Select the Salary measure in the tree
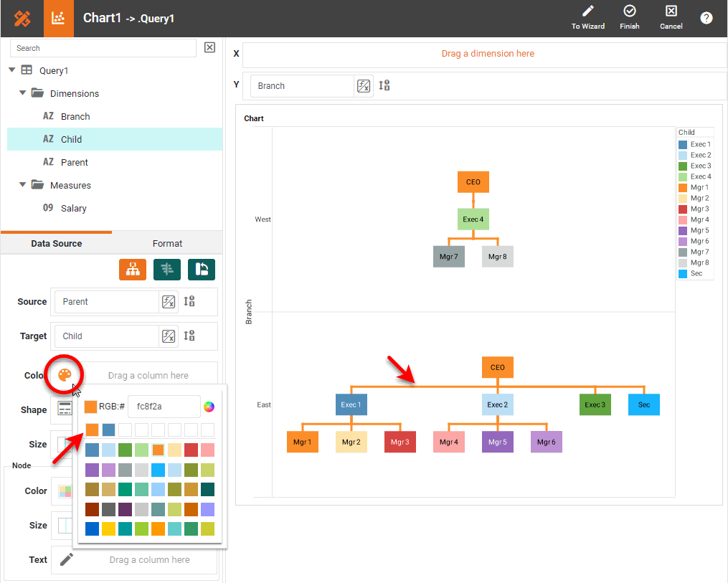The image size is (728, 583). (73, 208)
